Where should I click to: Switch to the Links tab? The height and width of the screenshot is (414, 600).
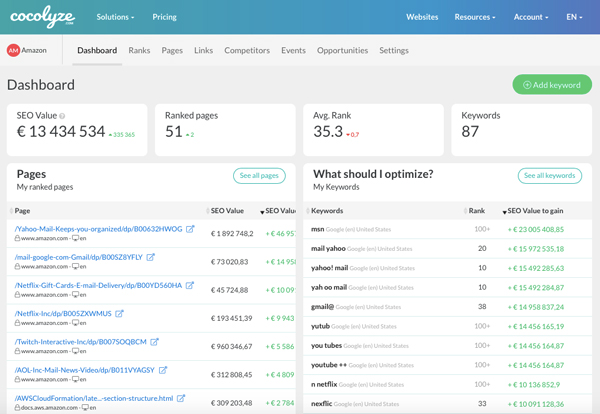pyautogui.click(x=204, y=51)
